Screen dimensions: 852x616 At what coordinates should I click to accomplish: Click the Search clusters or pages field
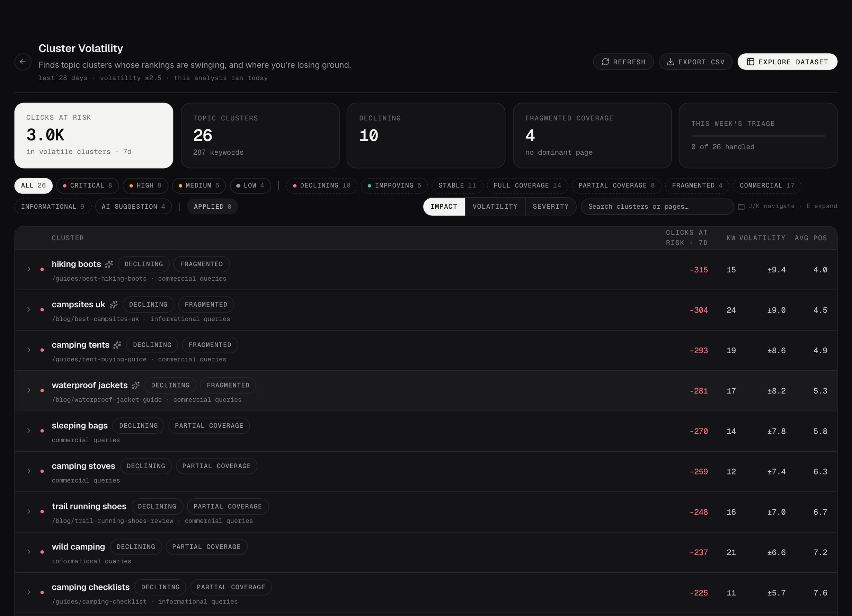657,207
